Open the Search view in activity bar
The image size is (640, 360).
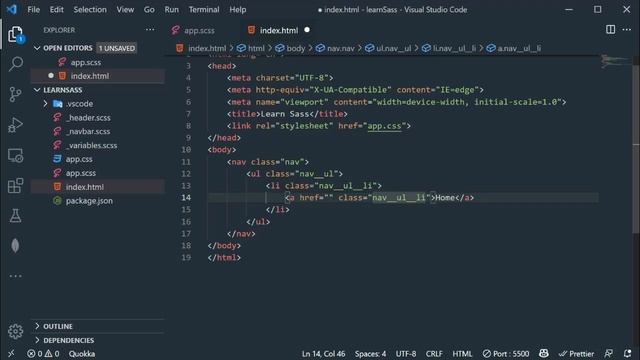tap(16, 64)
